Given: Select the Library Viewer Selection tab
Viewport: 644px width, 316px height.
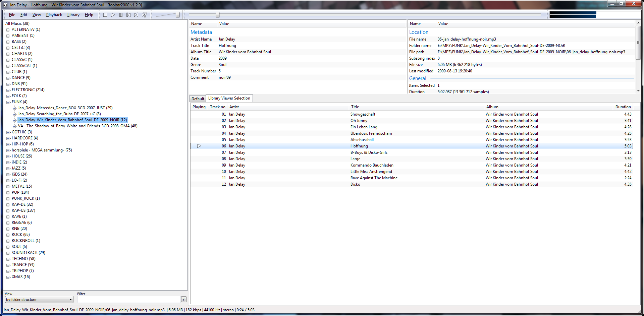Looking at the screenshot, I should point(229,98).
